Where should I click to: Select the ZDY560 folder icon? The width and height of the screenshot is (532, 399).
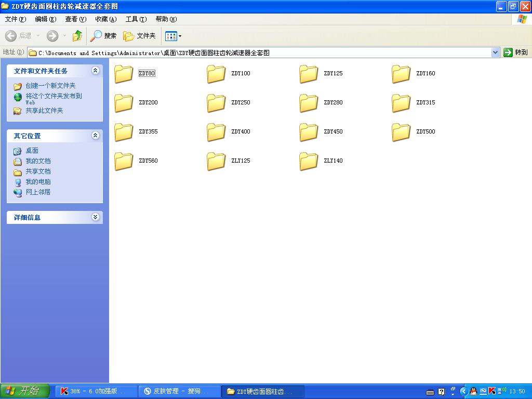pos(124,161)
